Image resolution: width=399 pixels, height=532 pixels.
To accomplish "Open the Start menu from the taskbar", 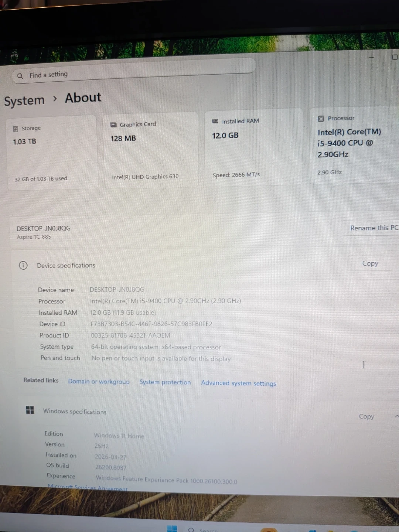I will point(172,528).
